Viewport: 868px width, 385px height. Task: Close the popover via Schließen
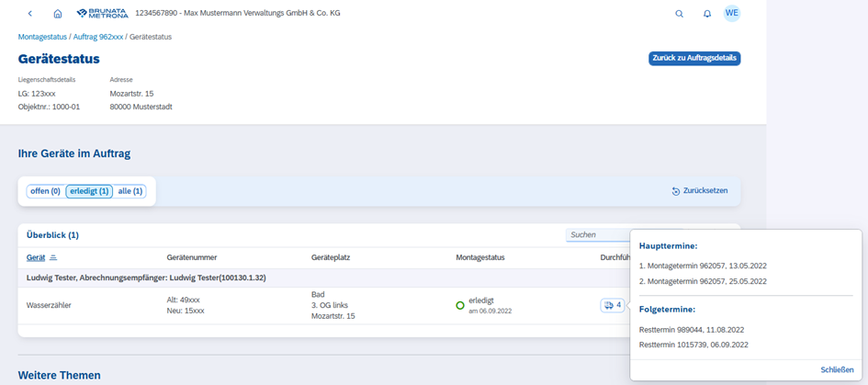837,369
